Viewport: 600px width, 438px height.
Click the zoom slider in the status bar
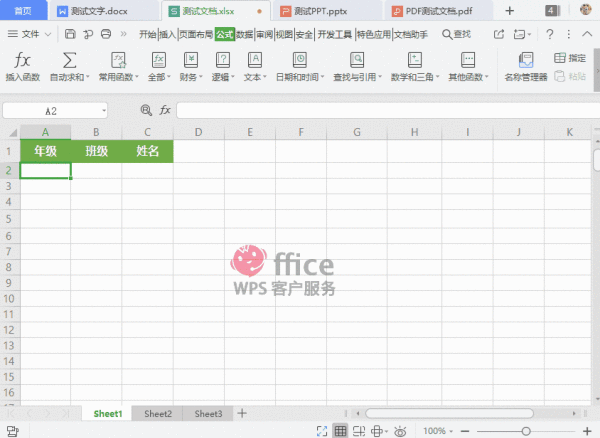click(525, 431)
